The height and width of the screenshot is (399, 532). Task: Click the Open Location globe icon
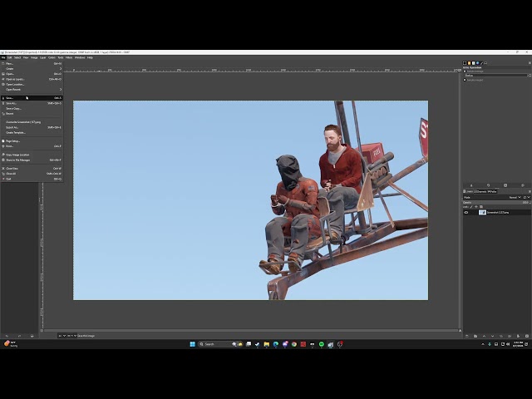3,84
